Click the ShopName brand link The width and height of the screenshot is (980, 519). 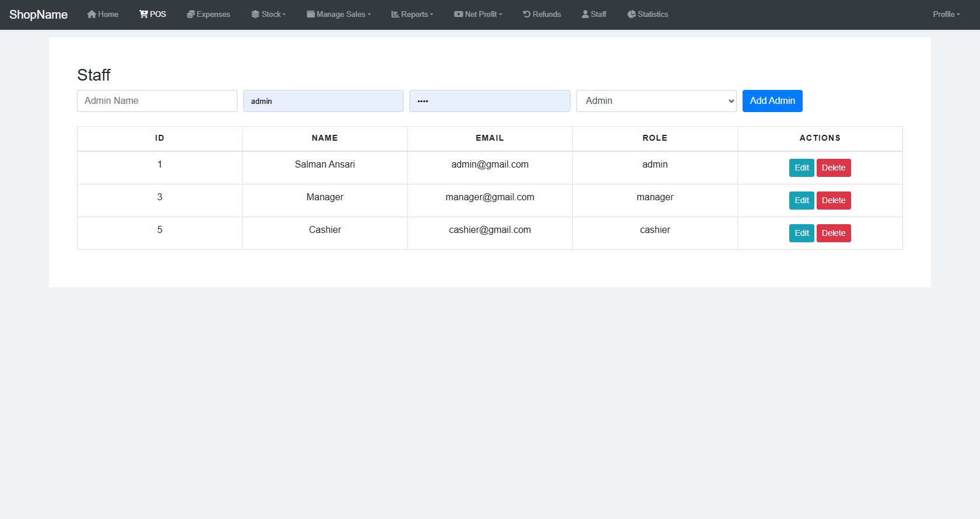click(38, 15)
